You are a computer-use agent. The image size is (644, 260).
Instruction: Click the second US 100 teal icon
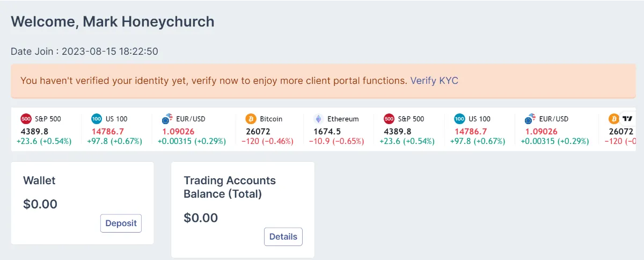coord(459,119)
